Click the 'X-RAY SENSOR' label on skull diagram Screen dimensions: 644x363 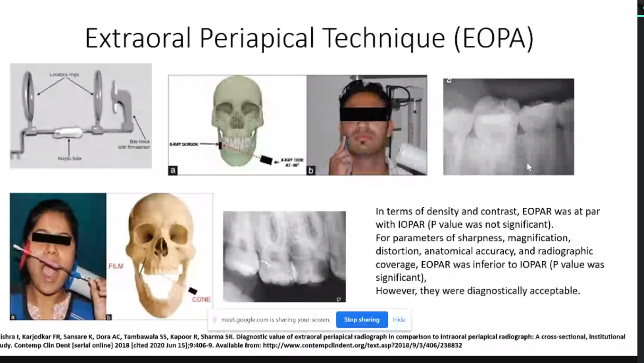tap(184, 144)
